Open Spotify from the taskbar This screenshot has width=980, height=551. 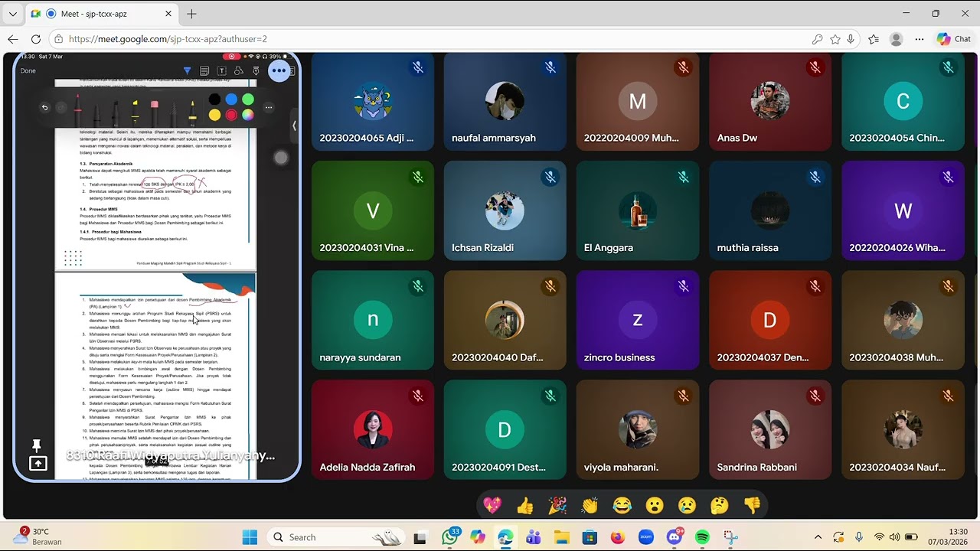pos(702,537)
